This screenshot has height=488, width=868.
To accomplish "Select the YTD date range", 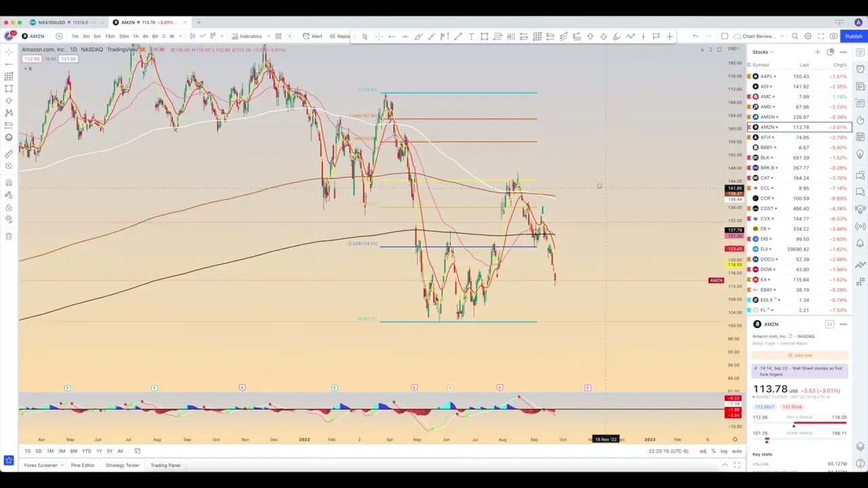I will click(x=86, y=451).
